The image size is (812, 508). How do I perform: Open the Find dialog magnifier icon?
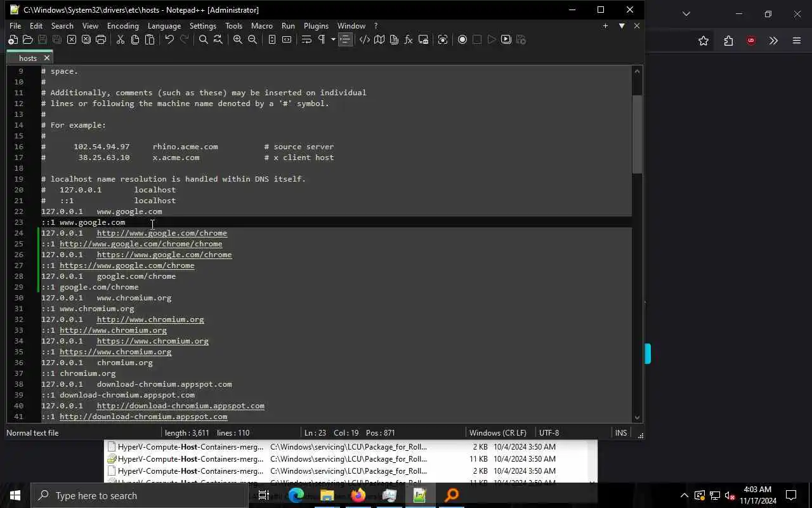point(203,39)
